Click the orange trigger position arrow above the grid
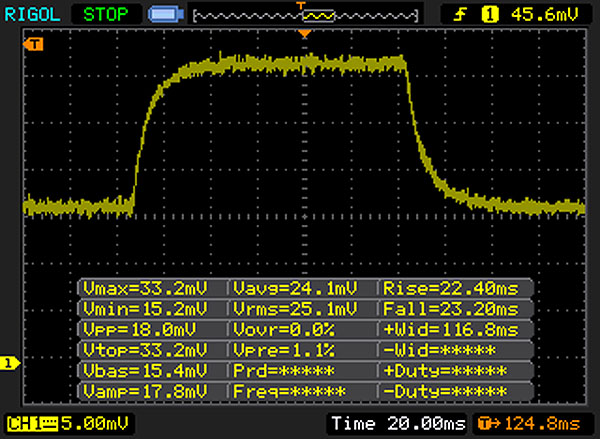600x439 pixels. point(306,35)
